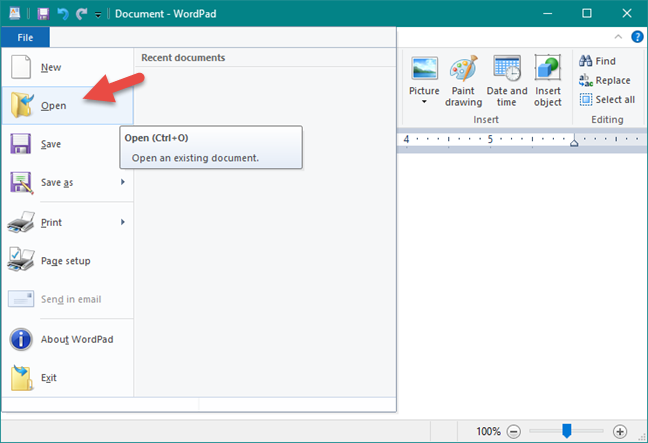Click the Send in email entry

pyautogui.click(x=68, y=299)
